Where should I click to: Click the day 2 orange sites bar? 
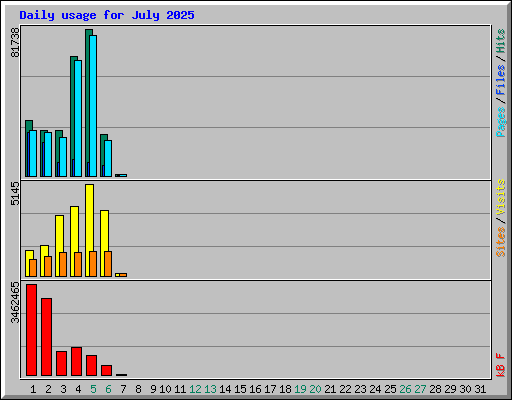(x=48, y=266)
